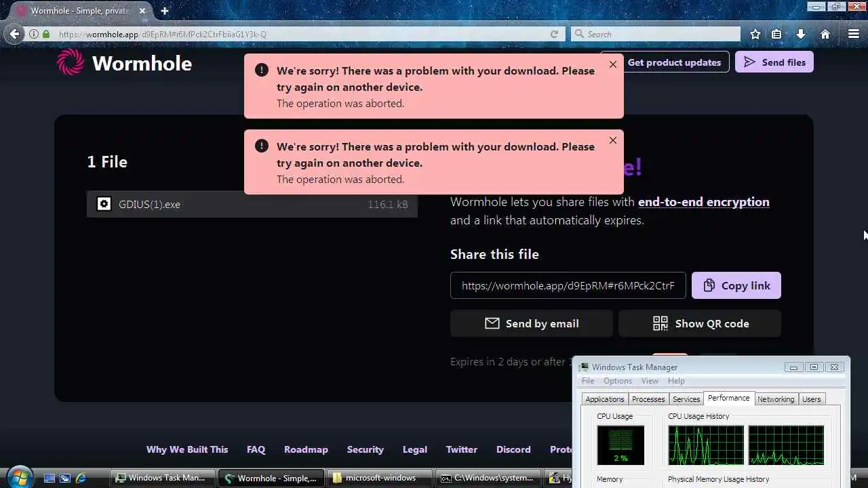The image size is (868, 488).
Task: Select C:\Windows\system command prompt taskbar button
Action: click(x=489, y=478)
